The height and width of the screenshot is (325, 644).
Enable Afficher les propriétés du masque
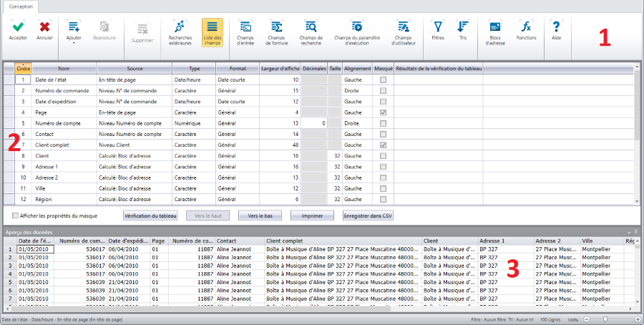[x=16, y=215]
